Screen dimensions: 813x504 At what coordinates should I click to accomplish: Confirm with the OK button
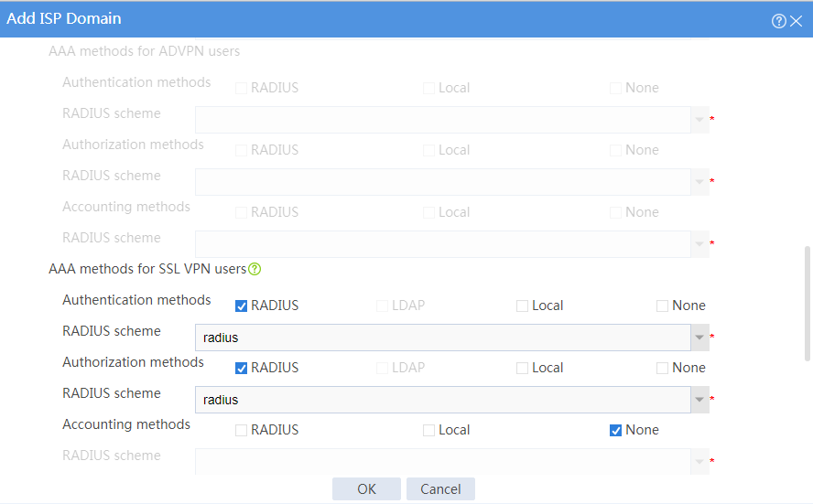coord(366,489)
